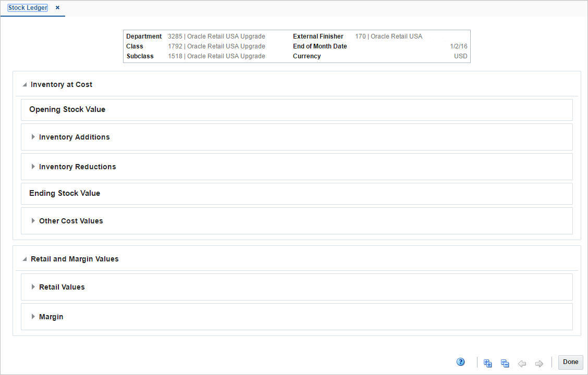Select the back navigation arrow icon
The width and height of the screenshot is (588, 375).
pos(522,363)
